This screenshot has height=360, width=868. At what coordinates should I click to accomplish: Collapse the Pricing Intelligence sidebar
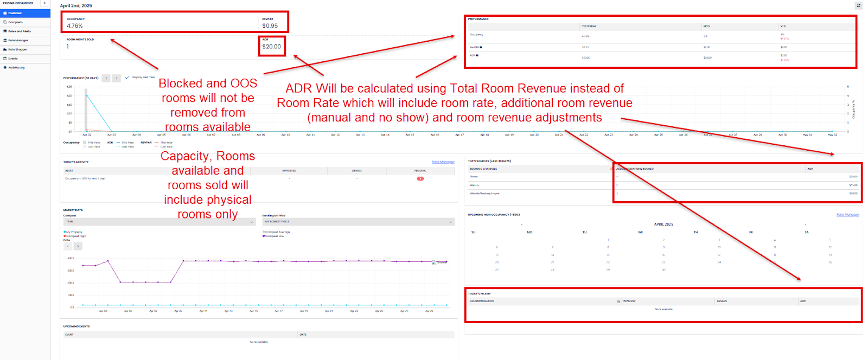click(44, 3)
